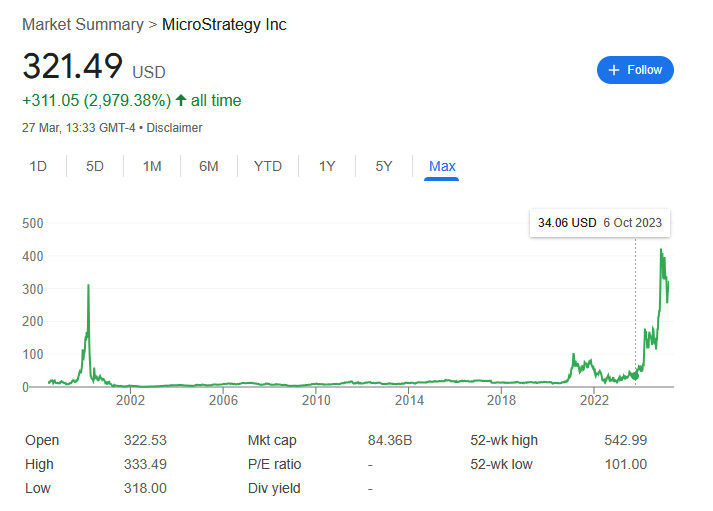Viewport: 713px width, 511px height.
Task: Select the 5D time range tab
Action: pyautogui.click(x=95, y=166)
